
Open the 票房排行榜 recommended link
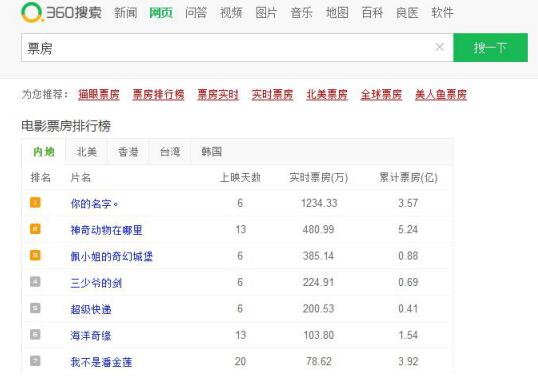159,94
